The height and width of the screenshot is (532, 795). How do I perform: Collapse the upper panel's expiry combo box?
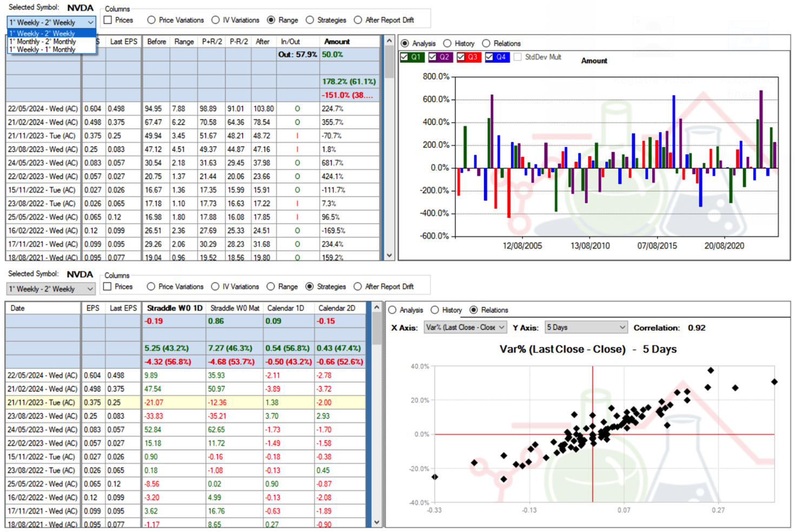(x=90, y=22)
